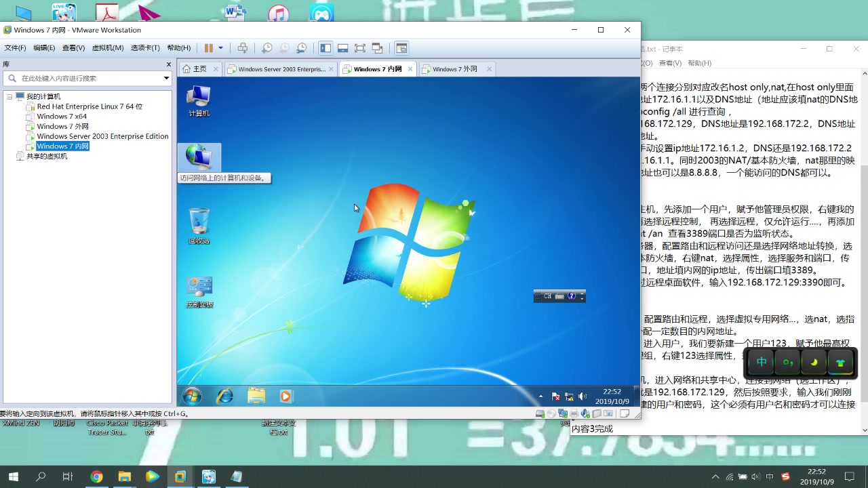Select Red Hat Enterprise Linux 7 64 位

click(90, 106)
